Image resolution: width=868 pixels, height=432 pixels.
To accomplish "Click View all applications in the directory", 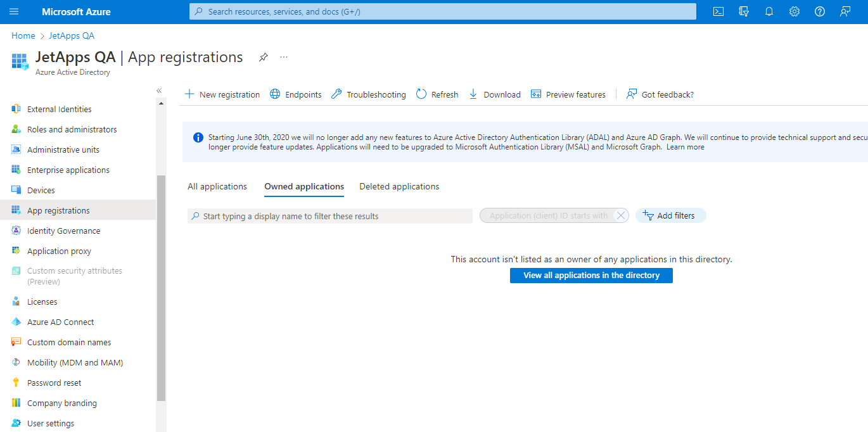I will pyautogui.click(x=591, y=276).
